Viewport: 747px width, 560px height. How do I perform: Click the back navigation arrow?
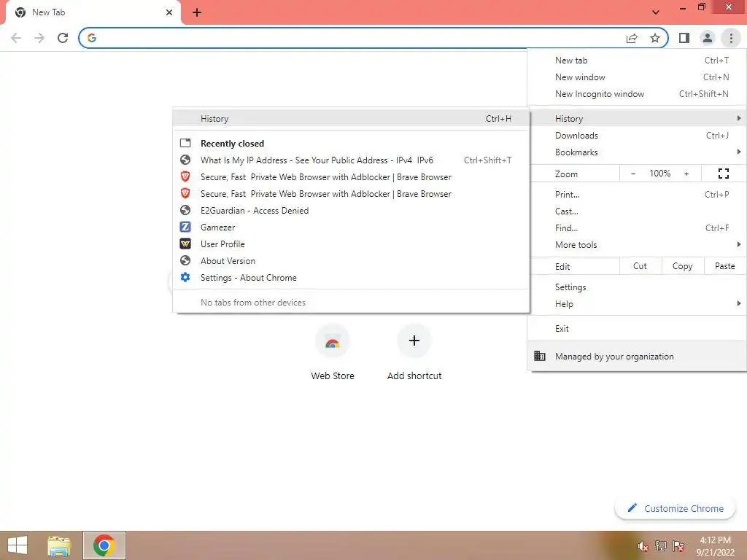pyautogui.click(x=16, y=38)
